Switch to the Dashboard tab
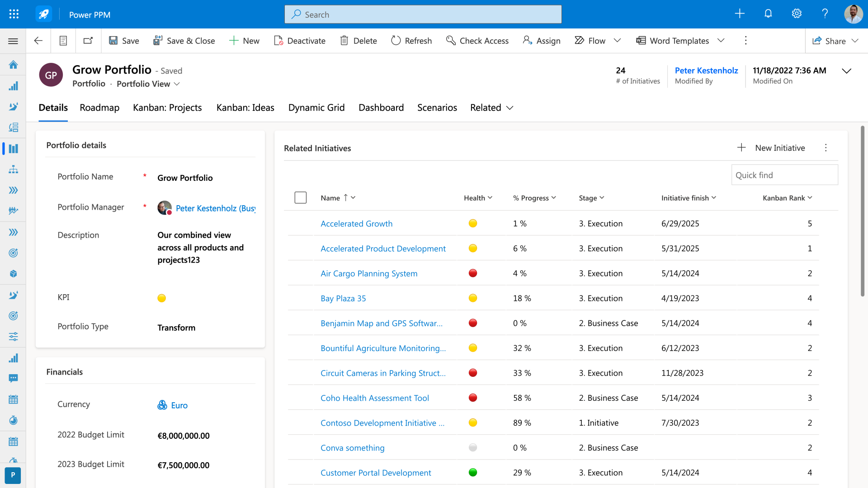This screenshot has height=488, width=868. point(381,108)
